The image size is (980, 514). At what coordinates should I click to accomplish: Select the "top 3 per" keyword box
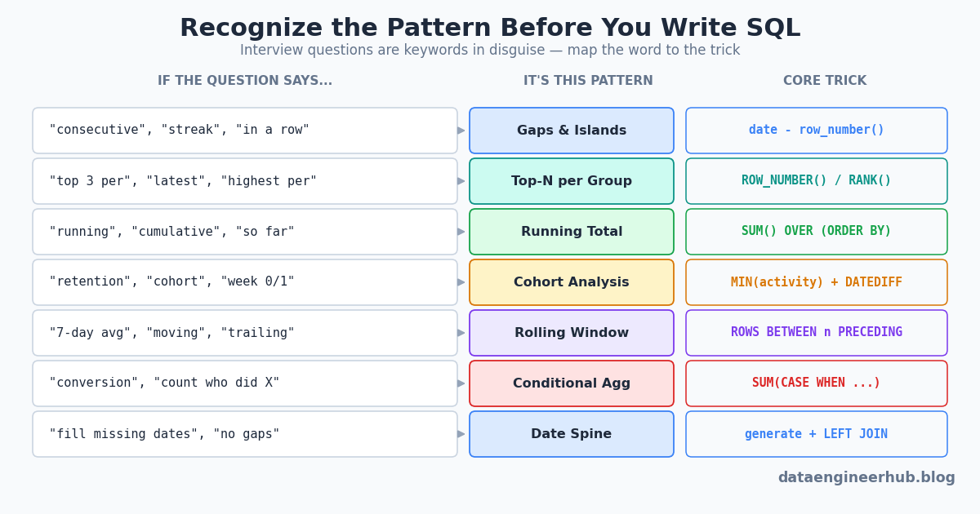(245, 181)
